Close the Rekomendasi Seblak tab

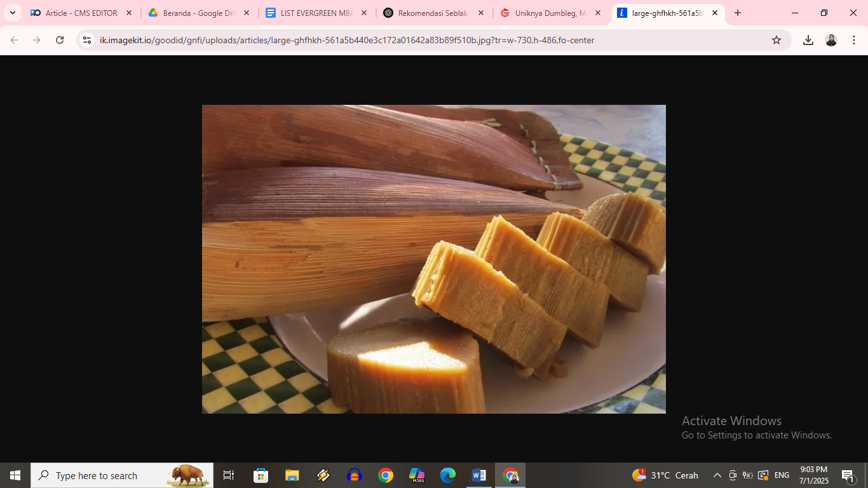point(480,13)
